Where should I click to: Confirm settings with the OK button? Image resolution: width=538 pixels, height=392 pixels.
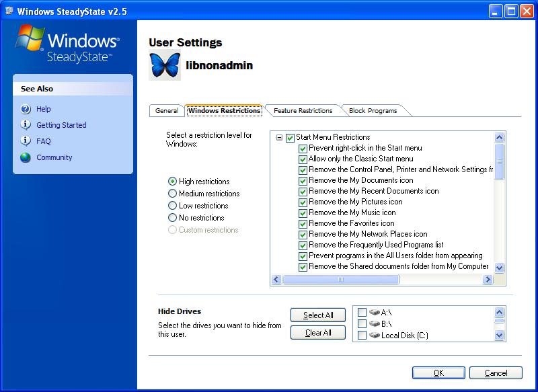pyautogui.click(x=438, y=373)
